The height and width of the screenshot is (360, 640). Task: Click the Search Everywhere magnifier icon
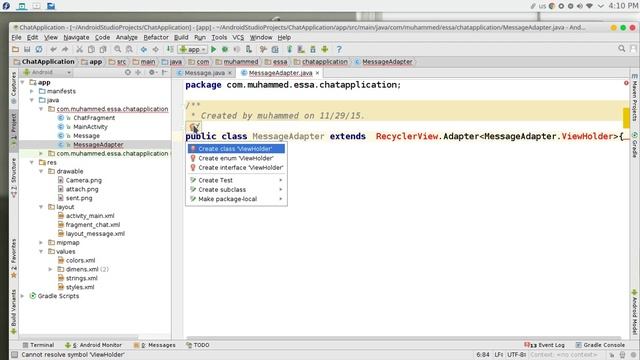point(622,49)
